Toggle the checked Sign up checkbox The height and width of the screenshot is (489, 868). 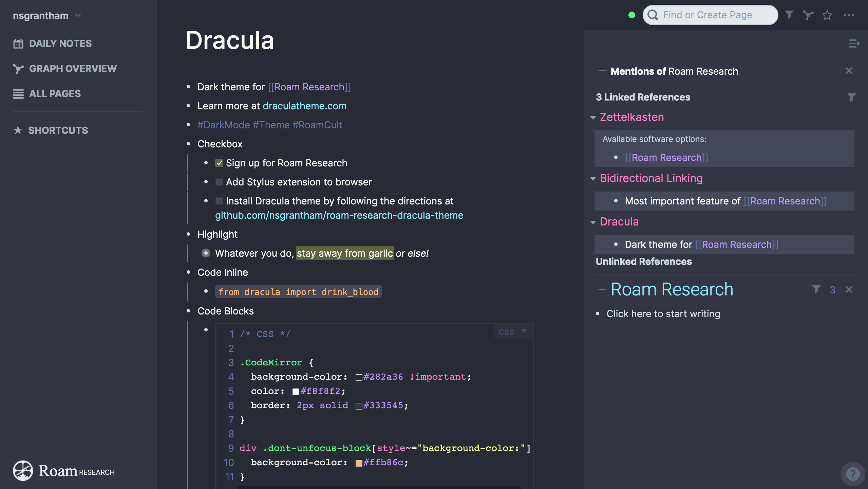tap(219, 163)
